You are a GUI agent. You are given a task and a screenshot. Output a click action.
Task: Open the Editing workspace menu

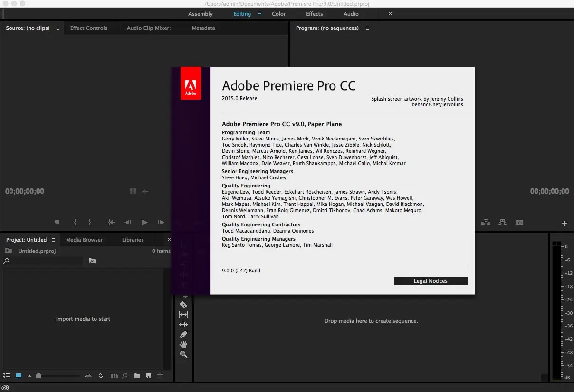260,14
